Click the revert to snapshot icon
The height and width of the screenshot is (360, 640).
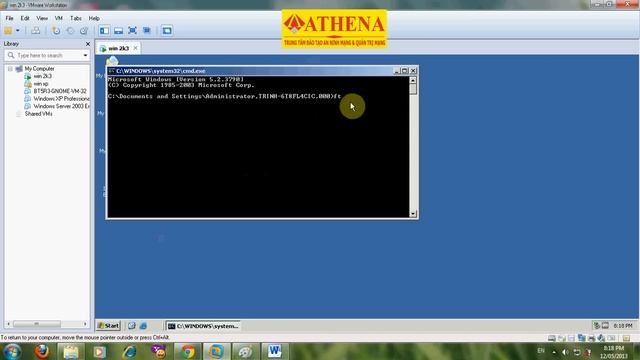pos(70,31)
